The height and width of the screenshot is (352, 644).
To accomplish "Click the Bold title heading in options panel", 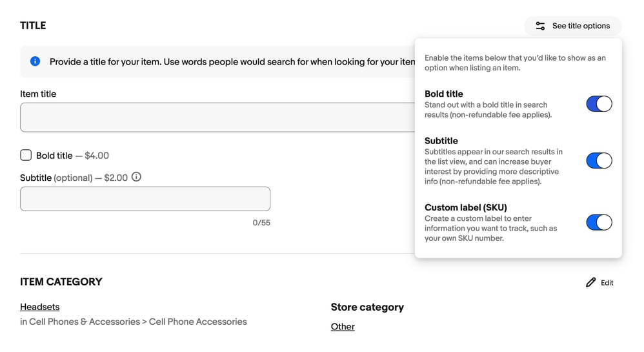I will [x=443, y=94].
